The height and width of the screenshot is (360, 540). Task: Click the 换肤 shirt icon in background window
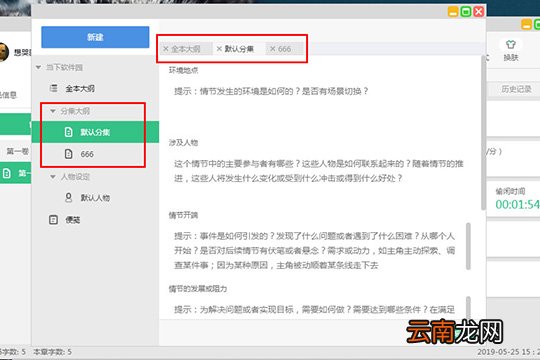coord(510,45)
